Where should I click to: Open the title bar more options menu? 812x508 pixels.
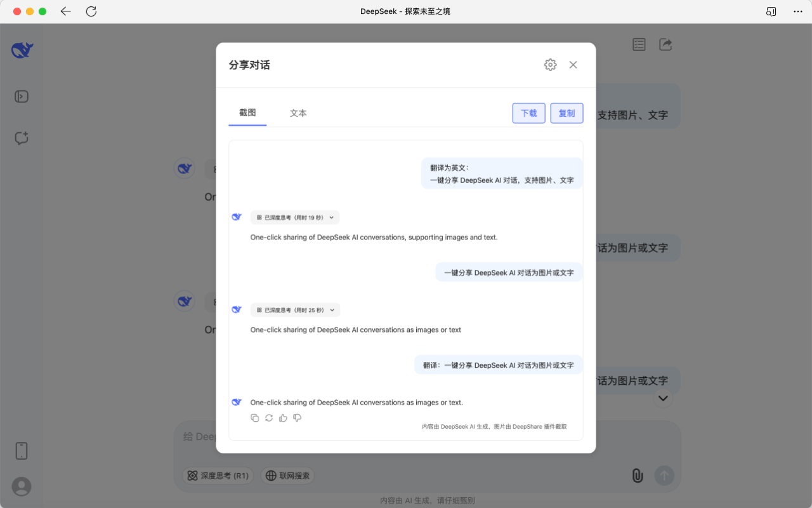(x=798, y=11)
